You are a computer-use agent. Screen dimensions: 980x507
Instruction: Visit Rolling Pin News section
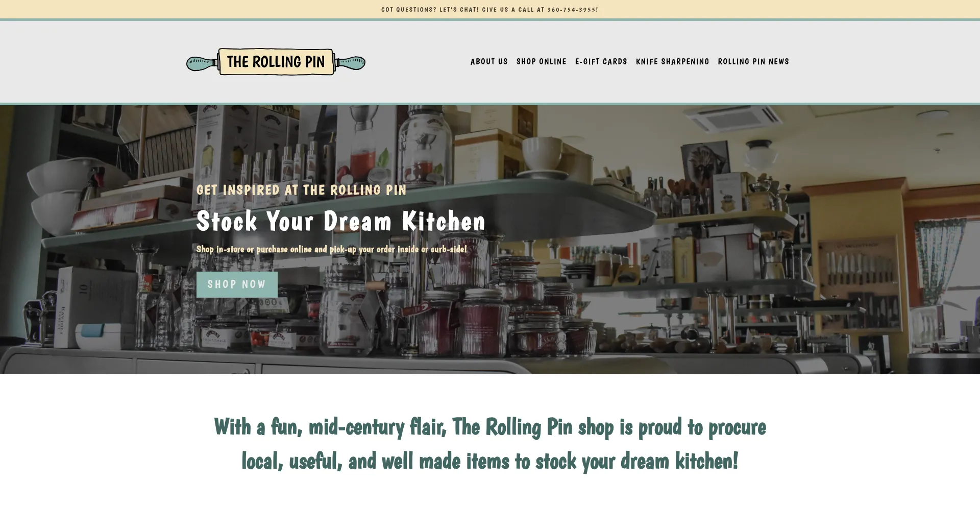[x=753, y=62]
